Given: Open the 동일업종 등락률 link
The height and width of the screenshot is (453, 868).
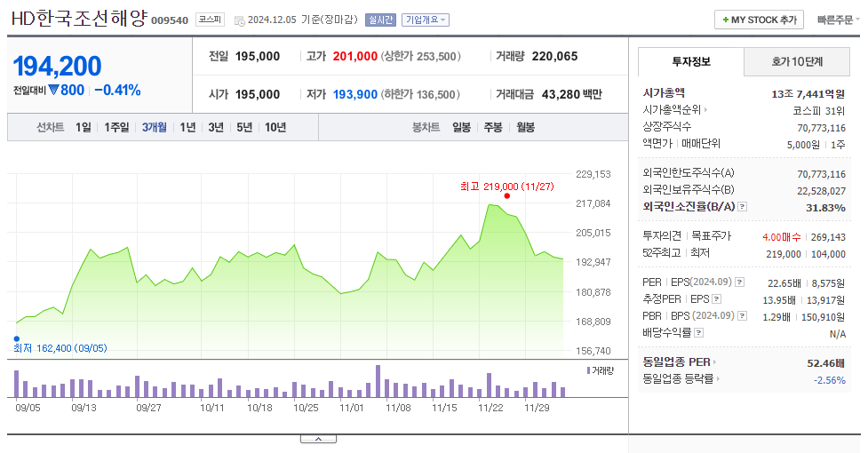Looking at the screenshot, I should [681, 379].
